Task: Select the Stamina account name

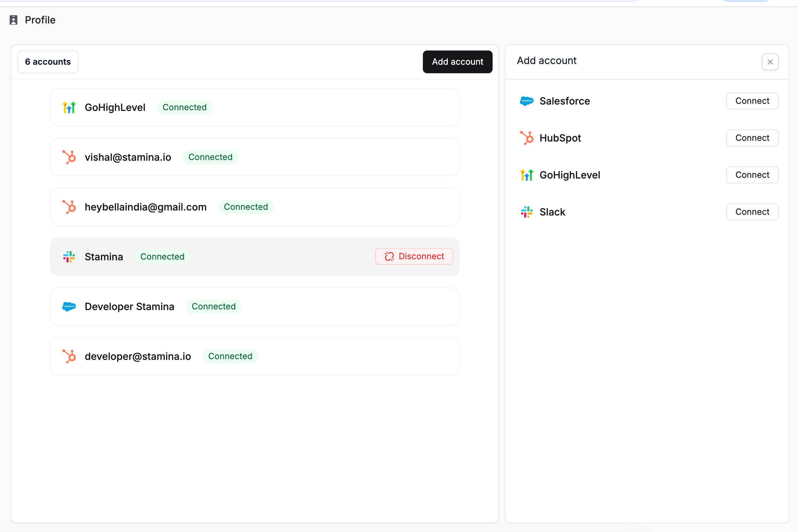Action: point(104,257)
